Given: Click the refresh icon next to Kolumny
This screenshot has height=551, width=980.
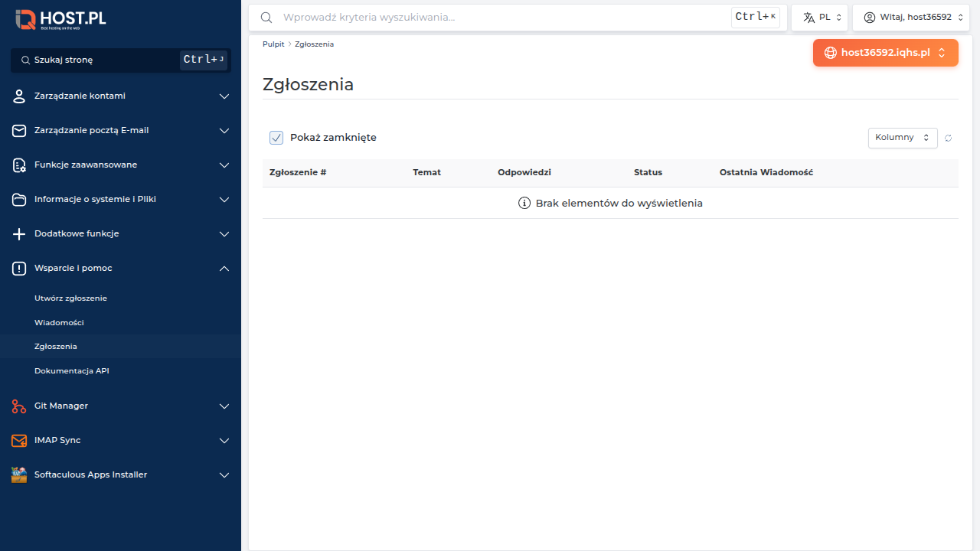Looking at the screenshot, I should coord(948,138).
